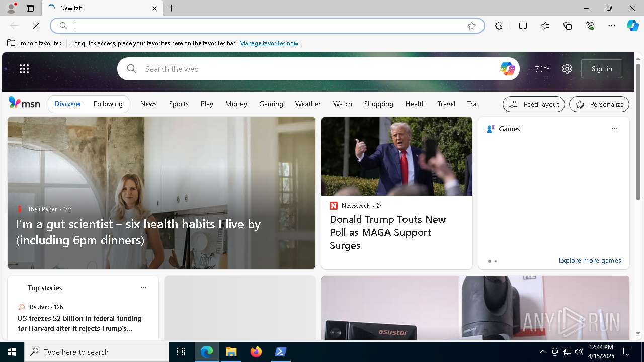The height and width of the screenshot is (362, 644).
Task: Open the Shopping category
Action: pos(379,104)
